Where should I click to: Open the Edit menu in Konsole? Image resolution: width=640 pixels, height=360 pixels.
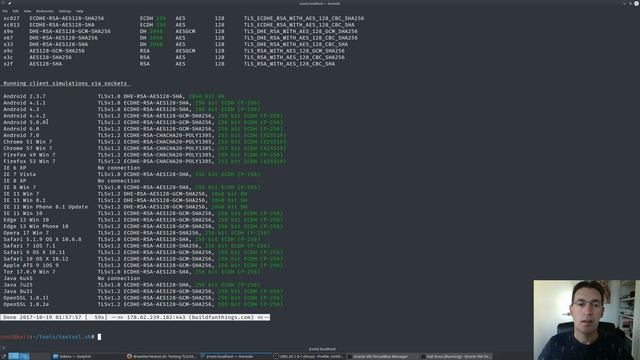16,11
